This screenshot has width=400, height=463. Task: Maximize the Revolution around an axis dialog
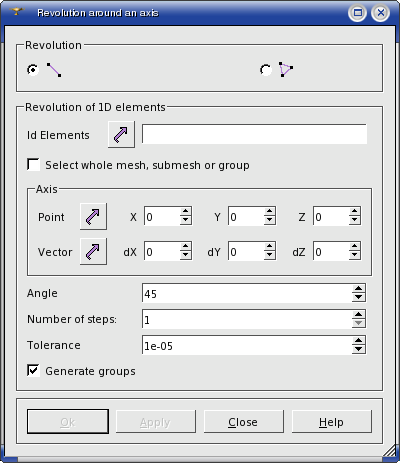358,13
